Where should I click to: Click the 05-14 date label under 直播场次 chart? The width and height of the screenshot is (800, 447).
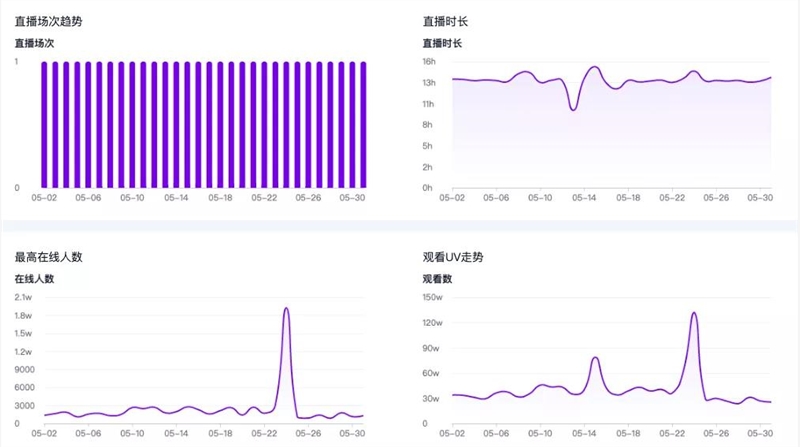(x=176, y=198)
